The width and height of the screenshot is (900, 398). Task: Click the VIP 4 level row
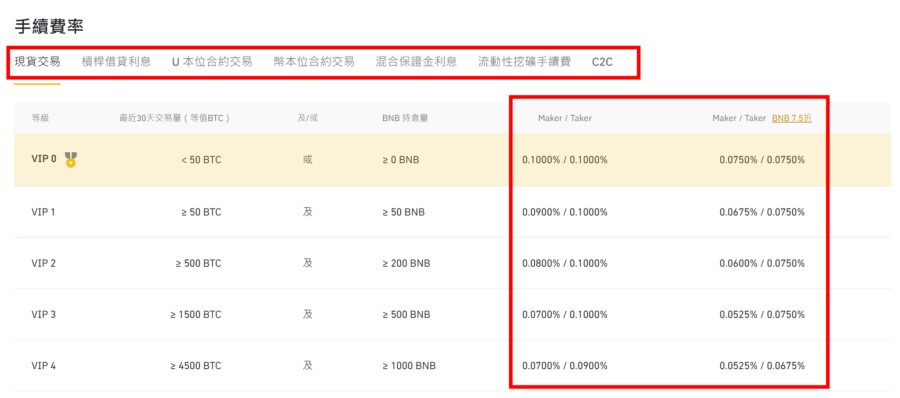tap(453, 365)
